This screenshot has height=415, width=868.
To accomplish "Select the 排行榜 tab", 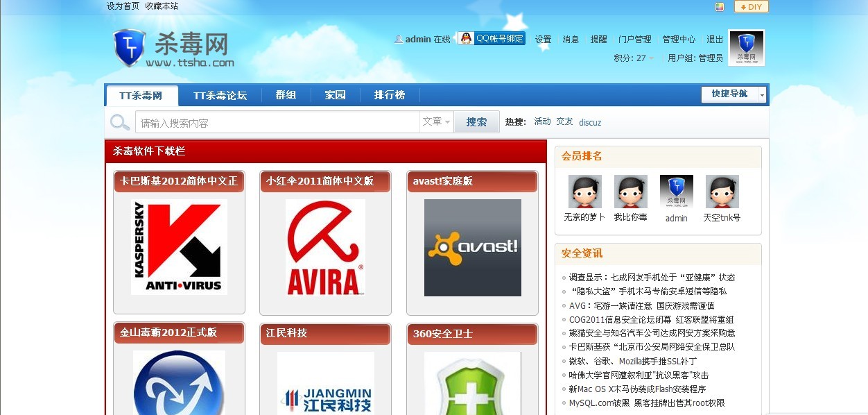I will pos(390,96).
